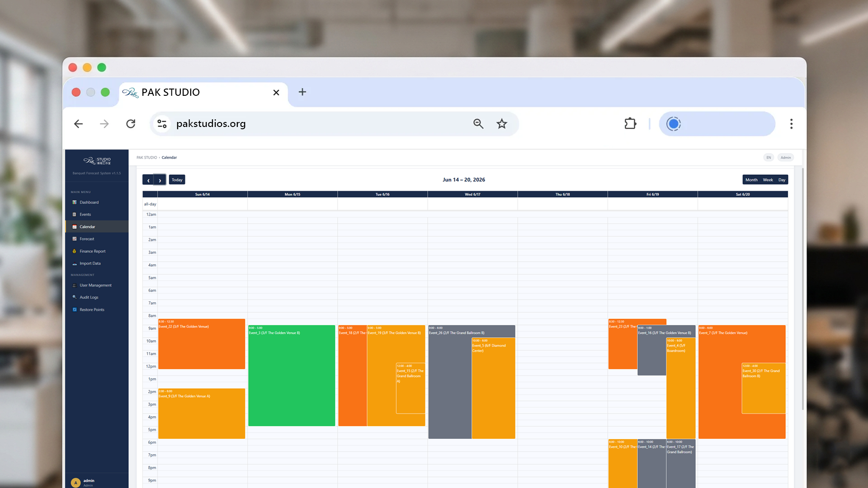Open the browser extensions puzzle icon
This screenshot has width=868, height=488.
630,124
